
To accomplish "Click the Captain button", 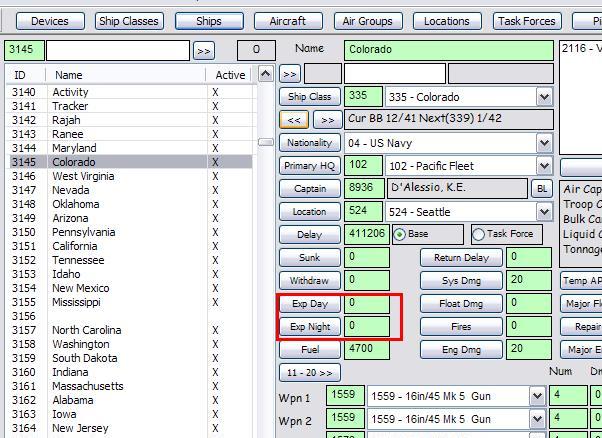I will click(310, 188).
